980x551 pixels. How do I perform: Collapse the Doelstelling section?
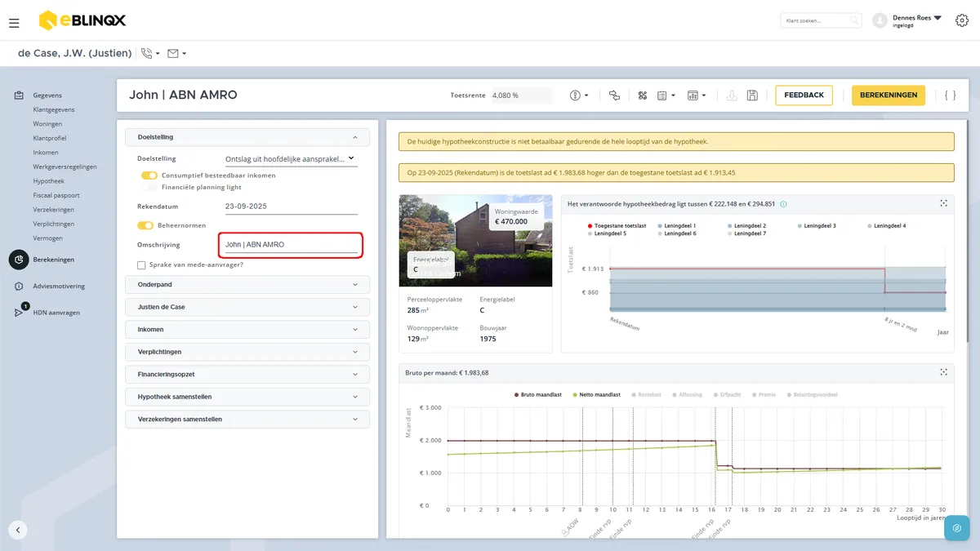pos(247,137)
